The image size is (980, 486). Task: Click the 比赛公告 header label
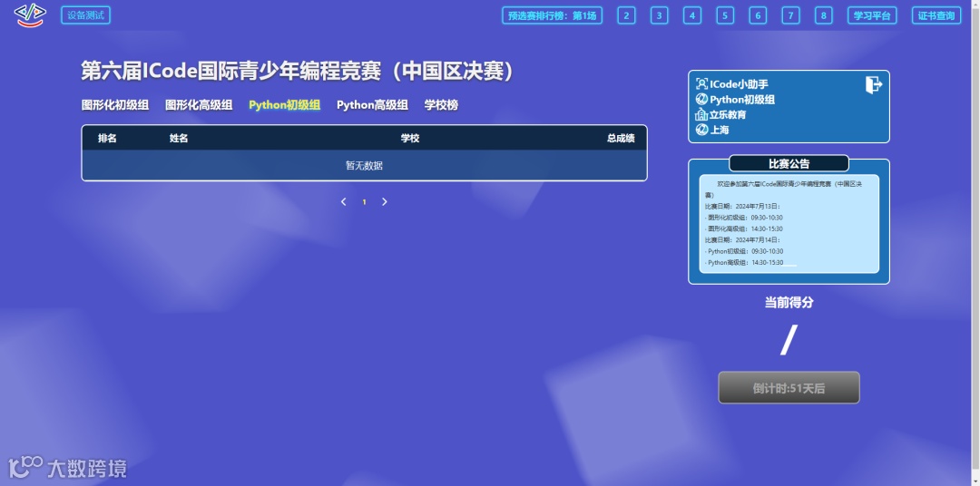[x=789, y=164]
